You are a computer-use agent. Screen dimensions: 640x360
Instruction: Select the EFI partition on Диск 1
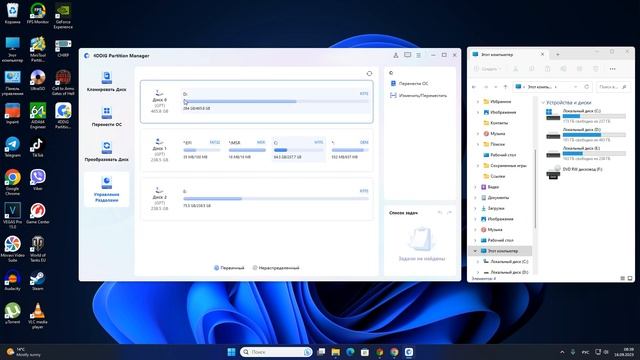click(x=201, y=150)
